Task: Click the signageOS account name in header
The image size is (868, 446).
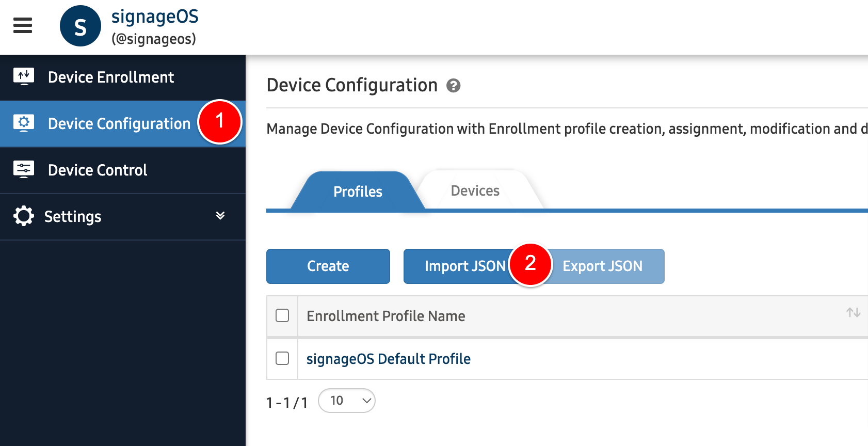Action: (x=155, y=17)
